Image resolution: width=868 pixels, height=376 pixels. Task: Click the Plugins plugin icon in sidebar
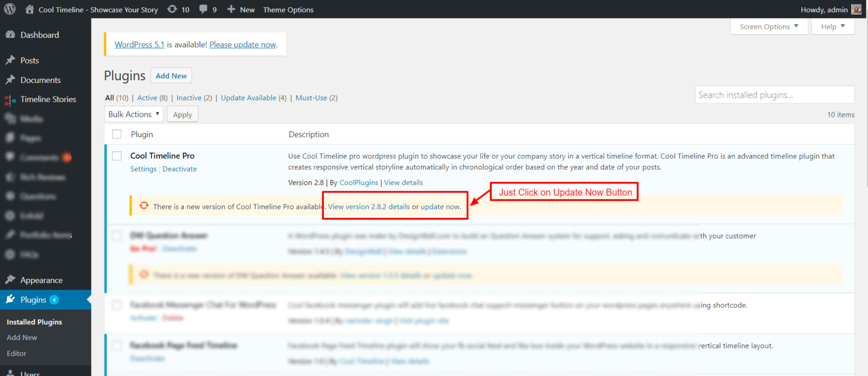click(x=10, y=299)
